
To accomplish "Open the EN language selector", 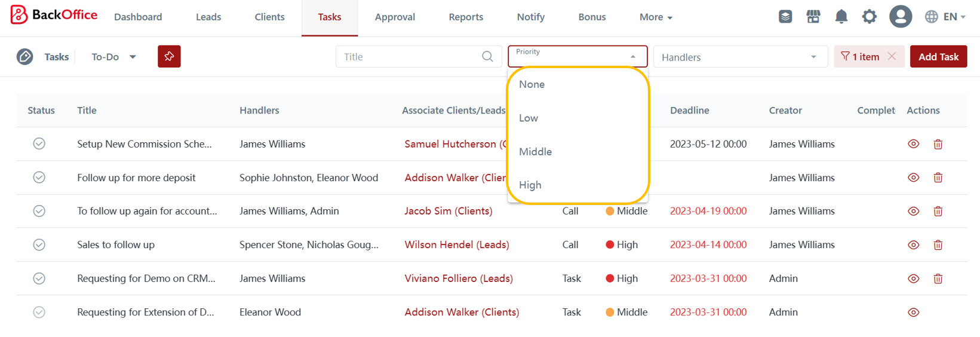I will (945, 17).
